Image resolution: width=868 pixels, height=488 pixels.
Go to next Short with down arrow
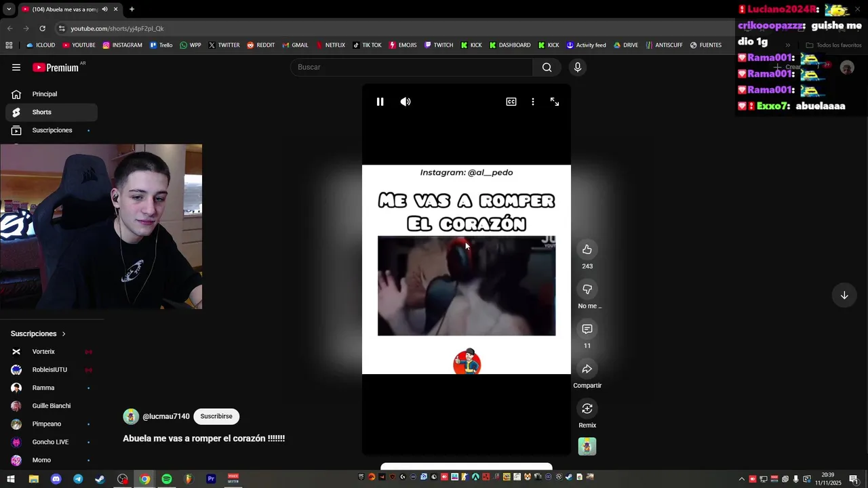(844, 296)
